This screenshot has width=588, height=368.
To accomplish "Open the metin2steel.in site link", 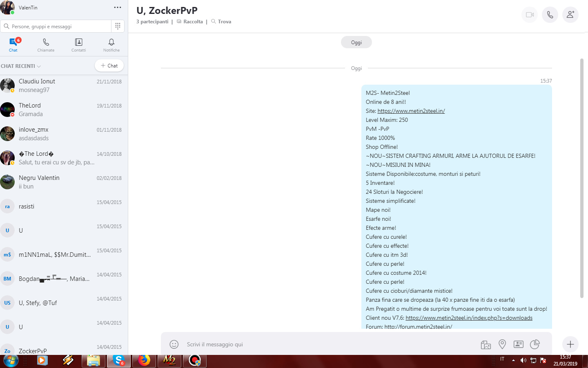I will (x=411, y=111).
